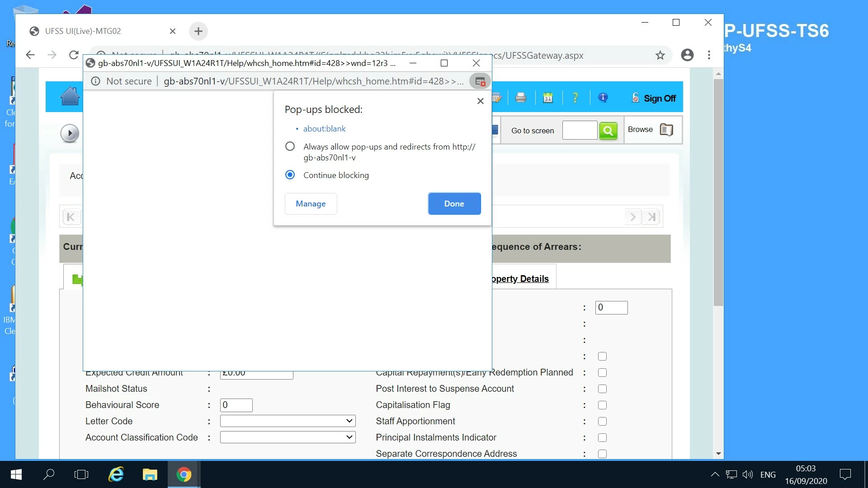Viewport: 868px width, 488px height.
Task: Click the printer icon in the toolbar
Action: pyautogui.click(x=520, y=98)
